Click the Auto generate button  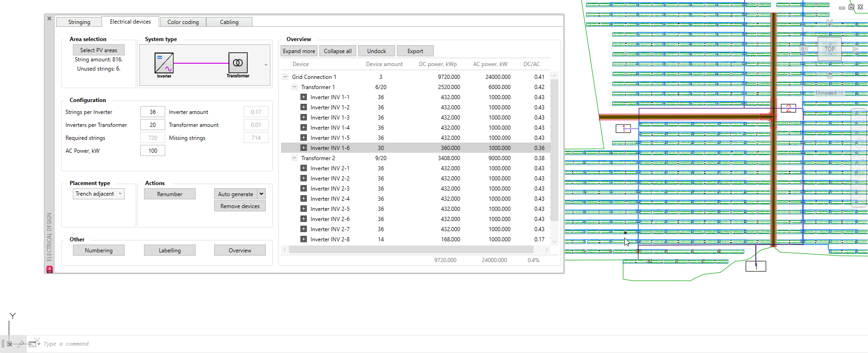coord(236,194)
